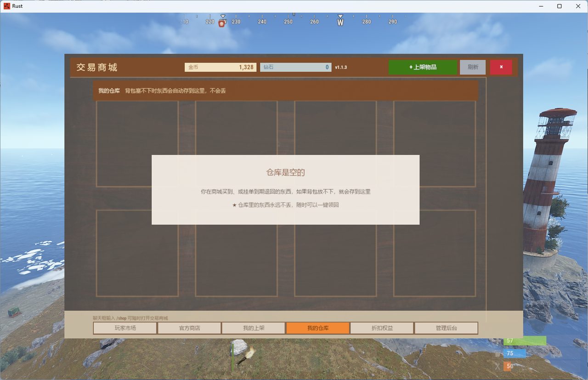
Task: Open the 管理后台 tab
Action: pos(447,328)
